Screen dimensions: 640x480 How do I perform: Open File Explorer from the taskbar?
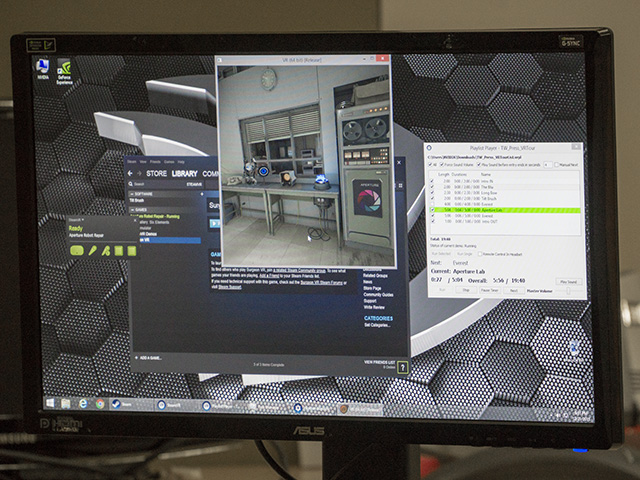[66, 404]
